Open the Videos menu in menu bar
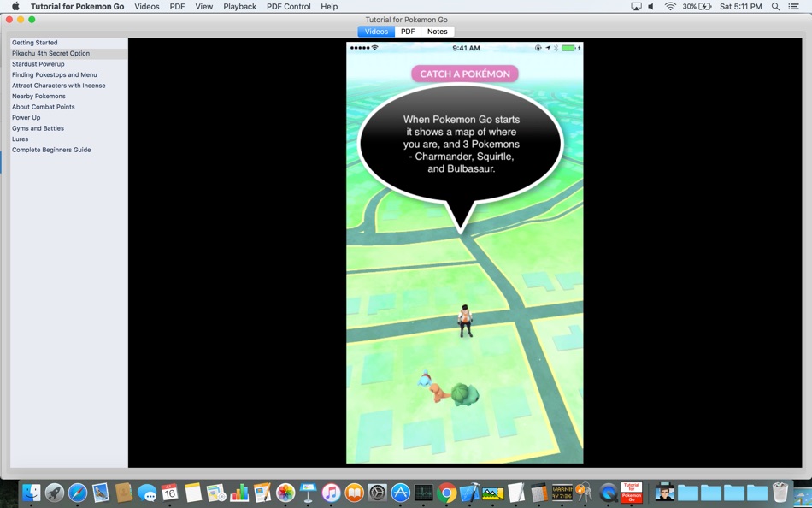The image size is (812, 508). 146,6
